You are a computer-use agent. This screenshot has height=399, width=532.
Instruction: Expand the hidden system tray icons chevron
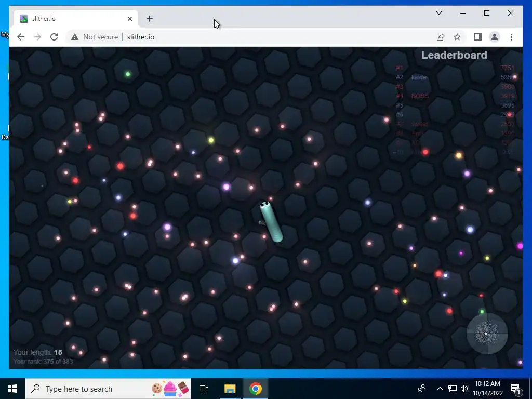click(x=440, y=389)
